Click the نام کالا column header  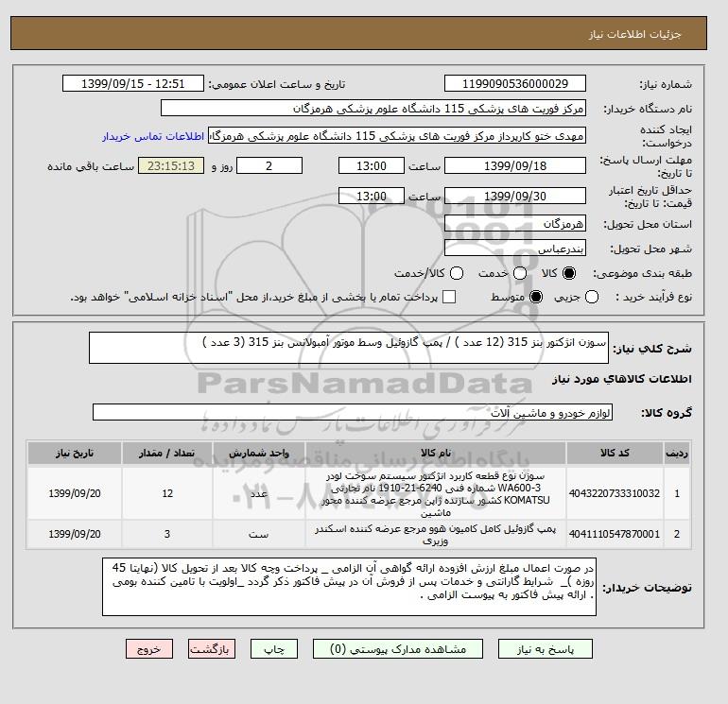436,453
